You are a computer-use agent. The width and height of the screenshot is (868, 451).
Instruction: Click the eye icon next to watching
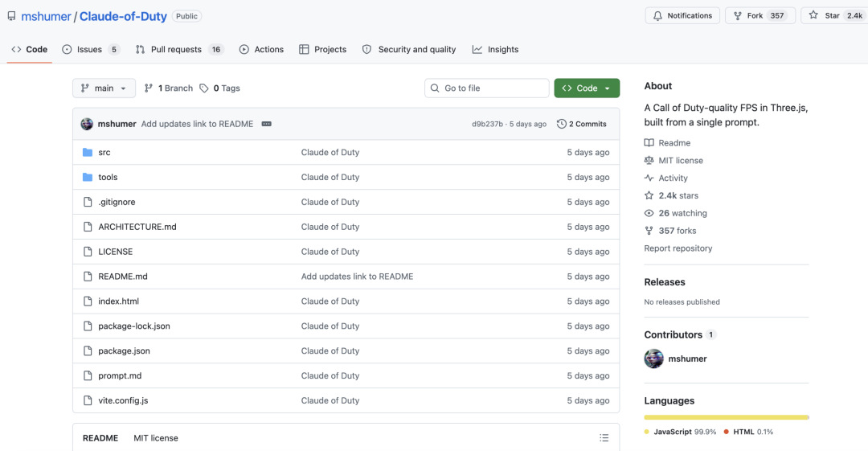(649, 213)
